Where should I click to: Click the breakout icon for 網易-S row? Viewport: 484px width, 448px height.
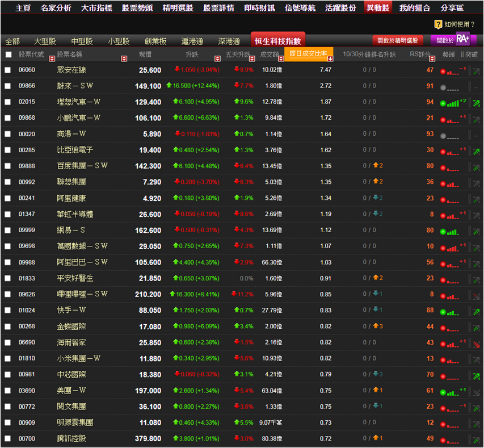(476, 231)
